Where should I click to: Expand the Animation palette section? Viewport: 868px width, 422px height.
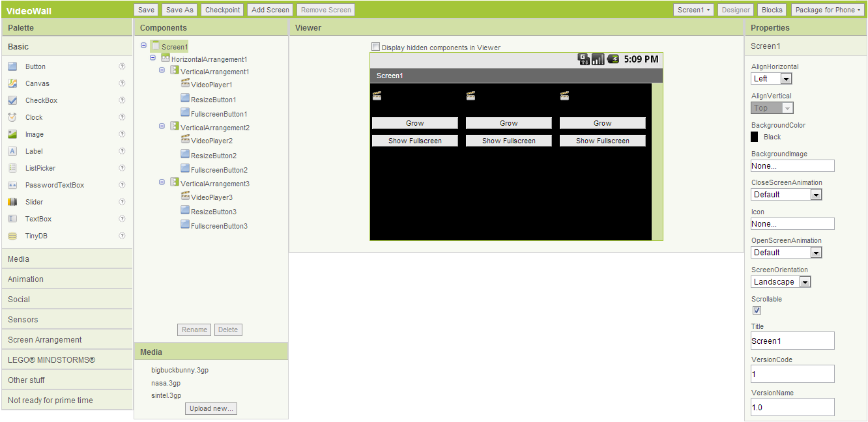pos(67,279)
